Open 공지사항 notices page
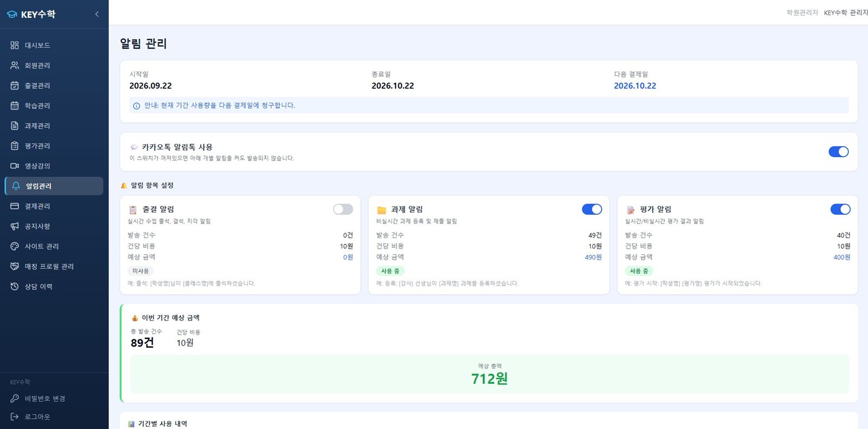 click(x=54, y=226)
